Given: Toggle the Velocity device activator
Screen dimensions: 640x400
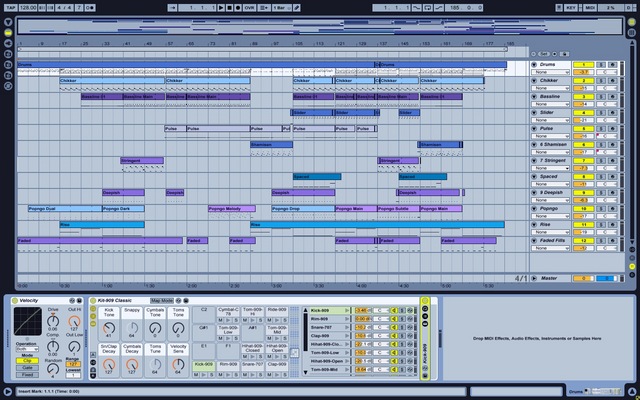Looking at the screenshot, I should (x=15, y=301).
